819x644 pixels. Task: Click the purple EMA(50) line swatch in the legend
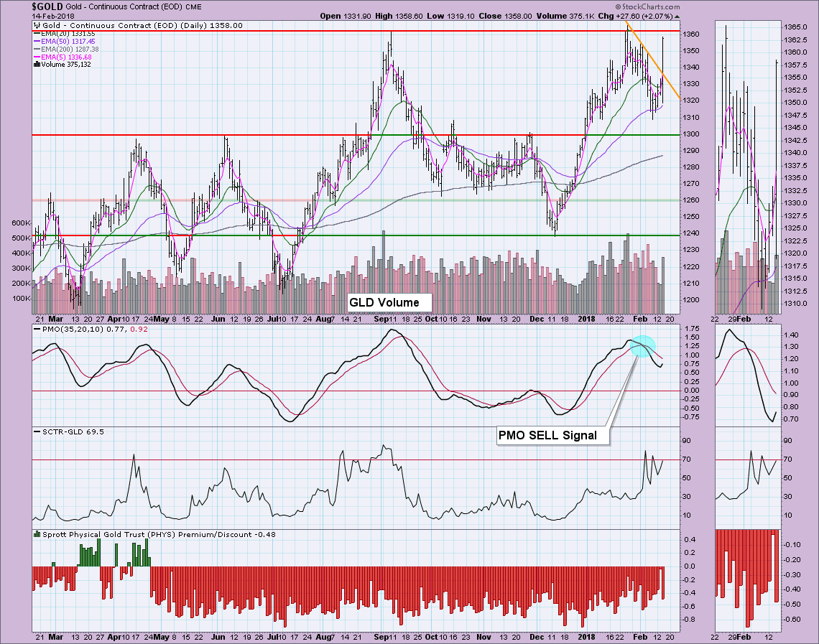(37, 41)
